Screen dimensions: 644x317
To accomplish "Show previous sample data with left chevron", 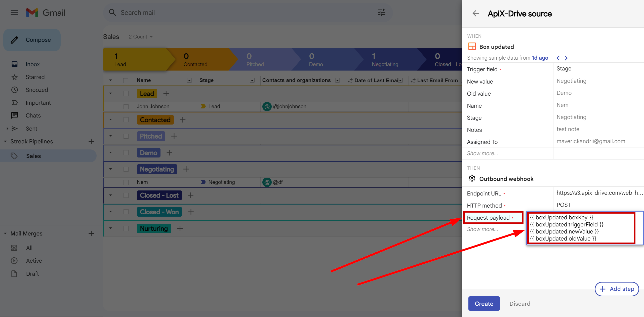I will (x=558, y=58).
